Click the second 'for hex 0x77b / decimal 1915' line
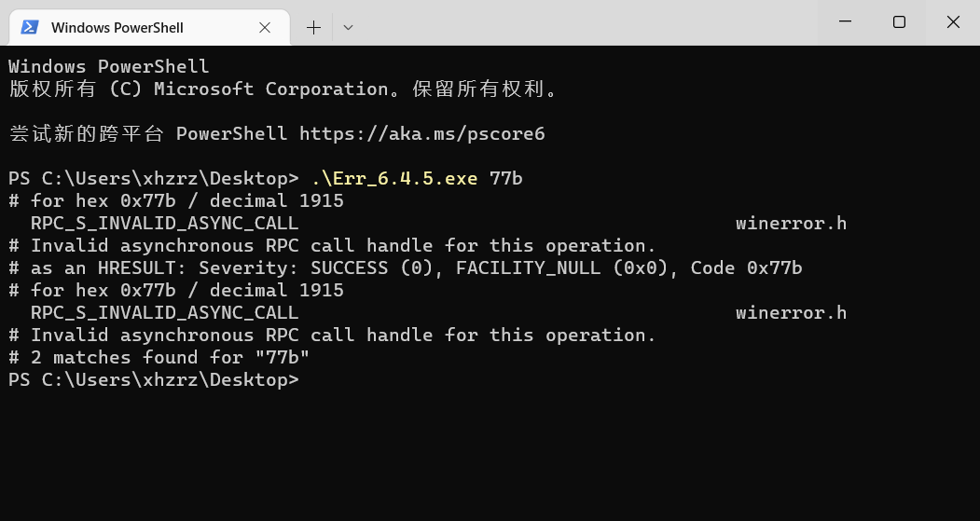 coord(175,291)
